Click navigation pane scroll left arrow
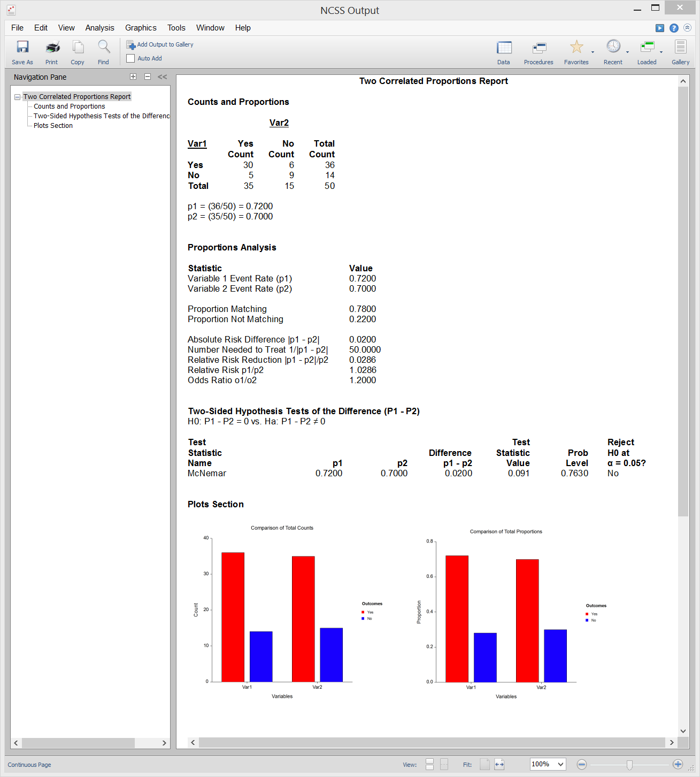This screenshot has height=777, width=700. [x=16, y=743]
